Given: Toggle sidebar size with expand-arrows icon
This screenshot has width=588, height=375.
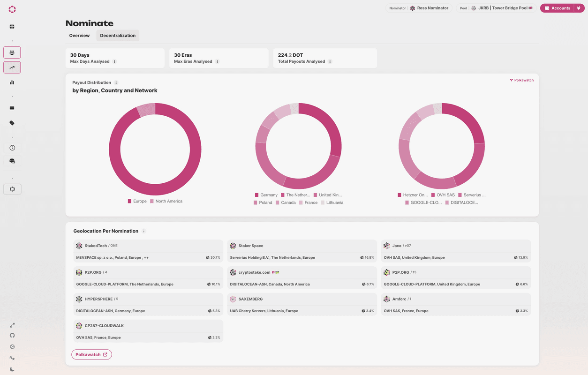Looking at the screenshot, I should pos(12,325).
